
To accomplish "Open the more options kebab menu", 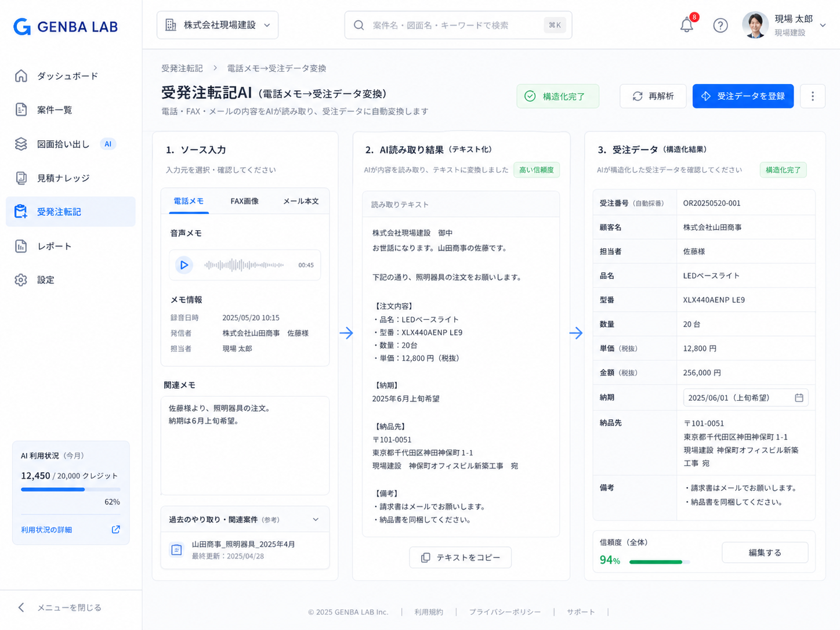I will [812, 96].
